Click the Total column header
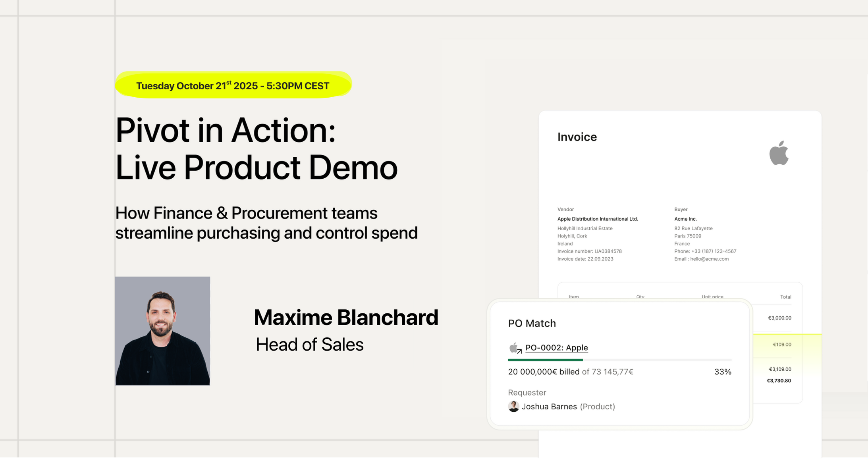Image resolution: width=868 pixels, height=459 pixels. click(785, 297)
